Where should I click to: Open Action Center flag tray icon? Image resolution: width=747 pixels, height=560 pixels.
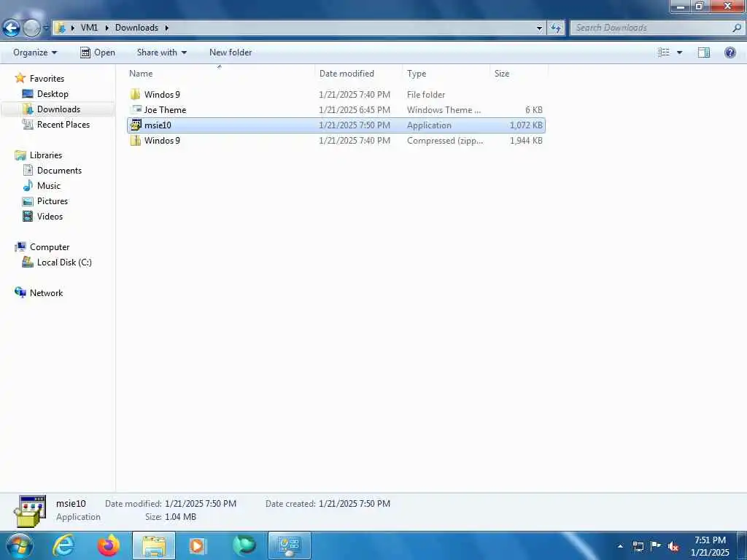656,545
